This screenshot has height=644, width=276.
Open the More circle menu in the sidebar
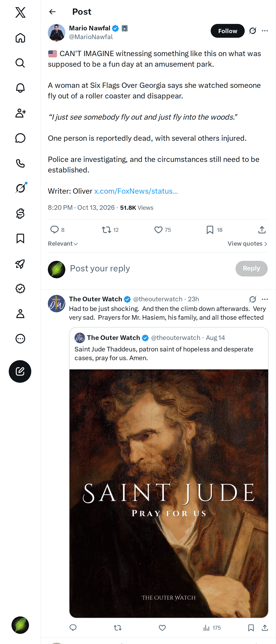[x=20, y=339]
